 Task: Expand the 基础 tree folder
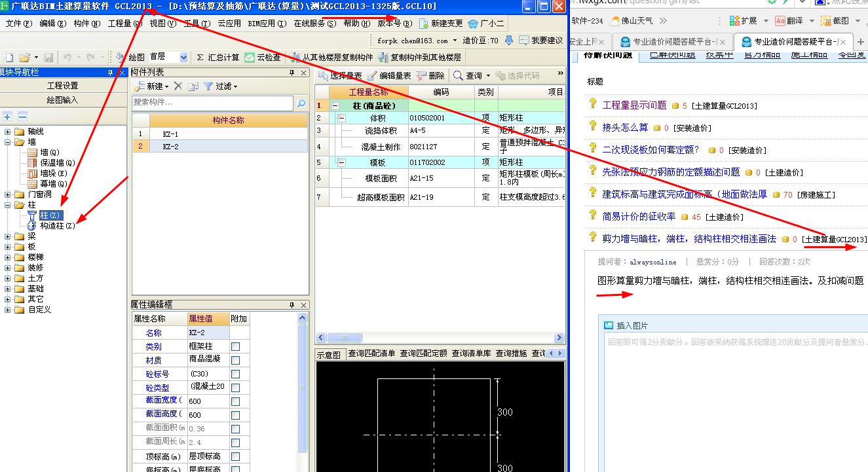(8, 289)
